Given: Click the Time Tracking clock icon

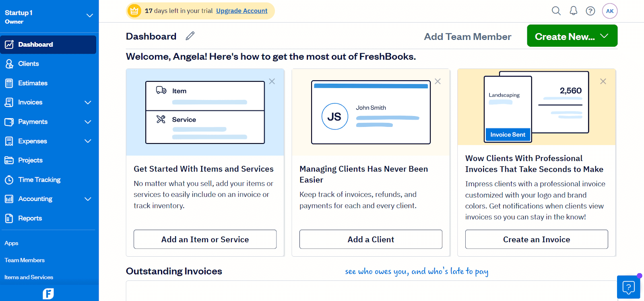Looking at the screenshot, I should [9, 180].
